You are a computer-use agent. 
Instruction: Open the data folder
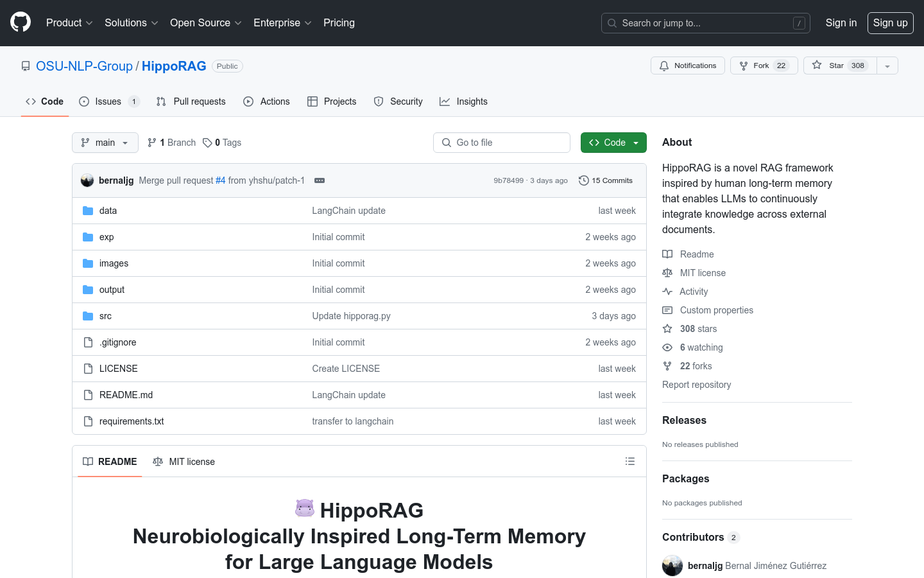[108, 211]
